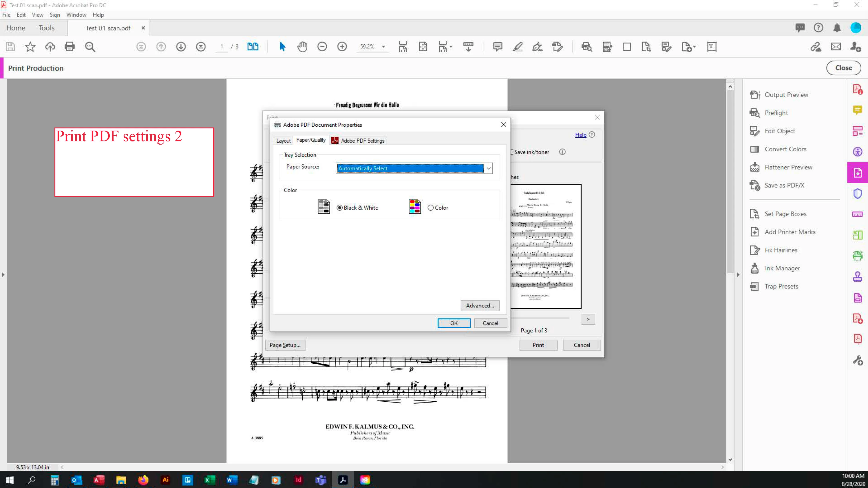
Task: Click the Preflight tool icon
Action: click(754, 113)
